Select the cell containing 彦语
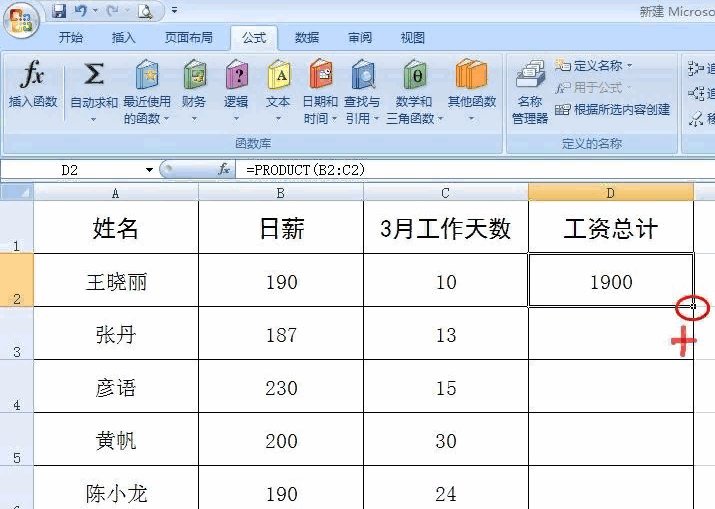This screenshot has width=715, height=509. [x=116, y=386]
